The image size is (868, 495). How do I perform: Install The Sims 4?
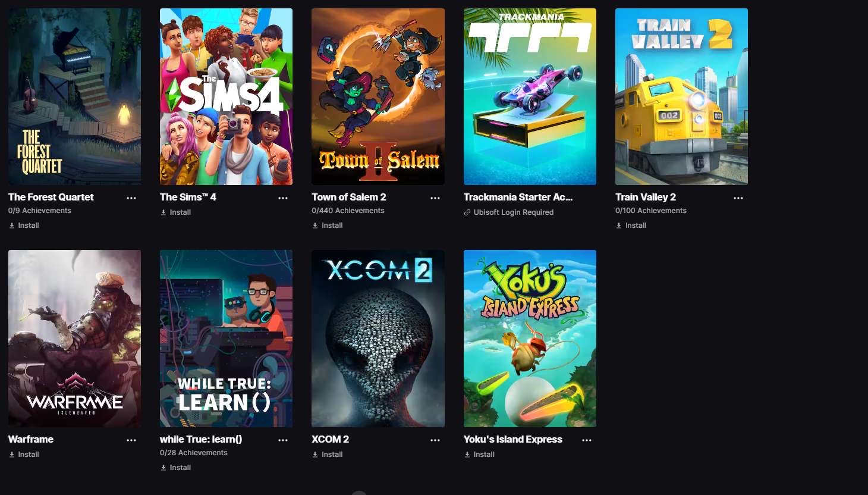coord(175,212)
